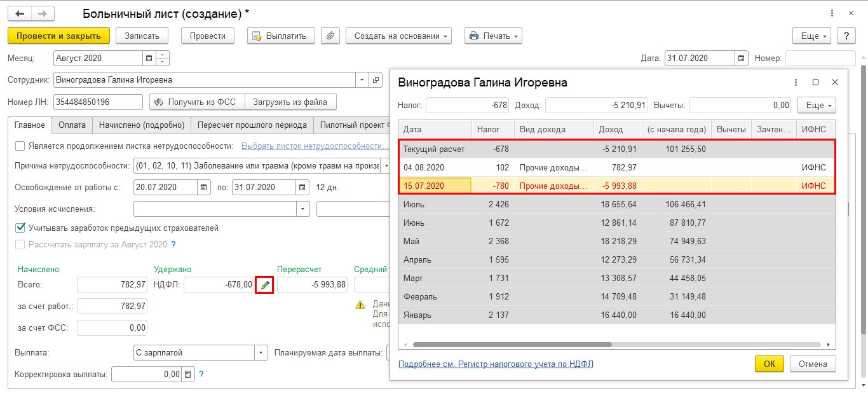Select the Текущий расчет row

pos(617,149)
